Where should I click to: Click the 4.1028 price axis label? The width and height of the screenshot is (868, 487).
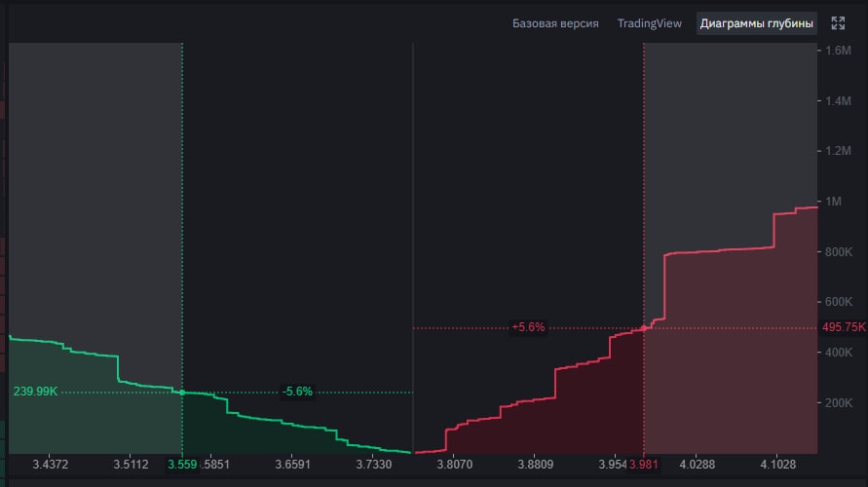click(777, 465)
